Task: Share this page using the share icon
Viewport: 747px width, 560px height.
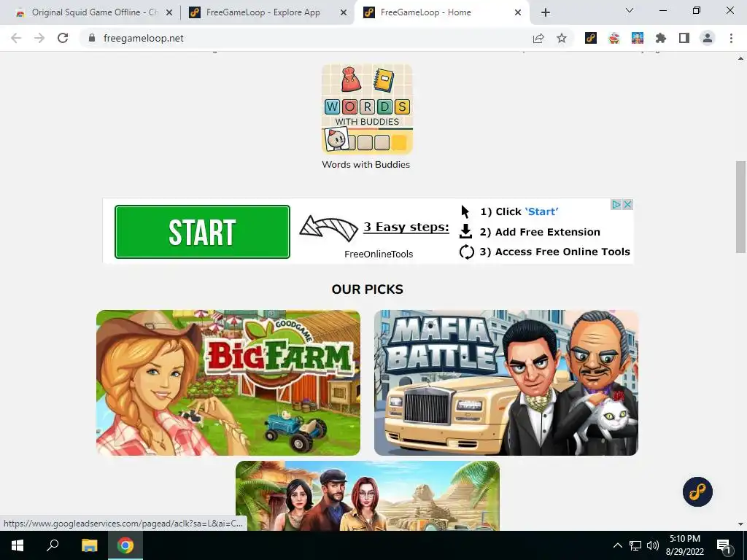Action: [x=538, y=38]
